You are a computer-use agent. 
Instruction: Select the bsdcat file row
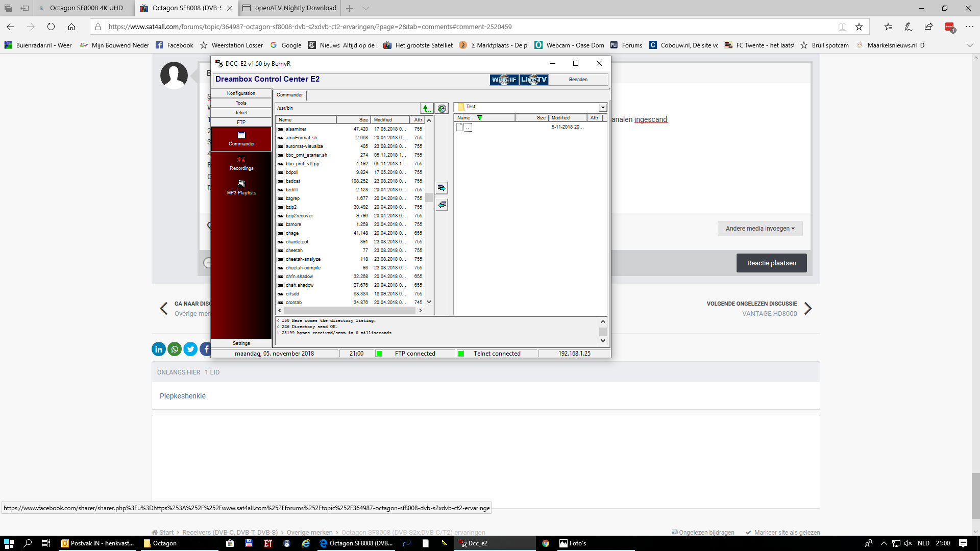[350, 181]
